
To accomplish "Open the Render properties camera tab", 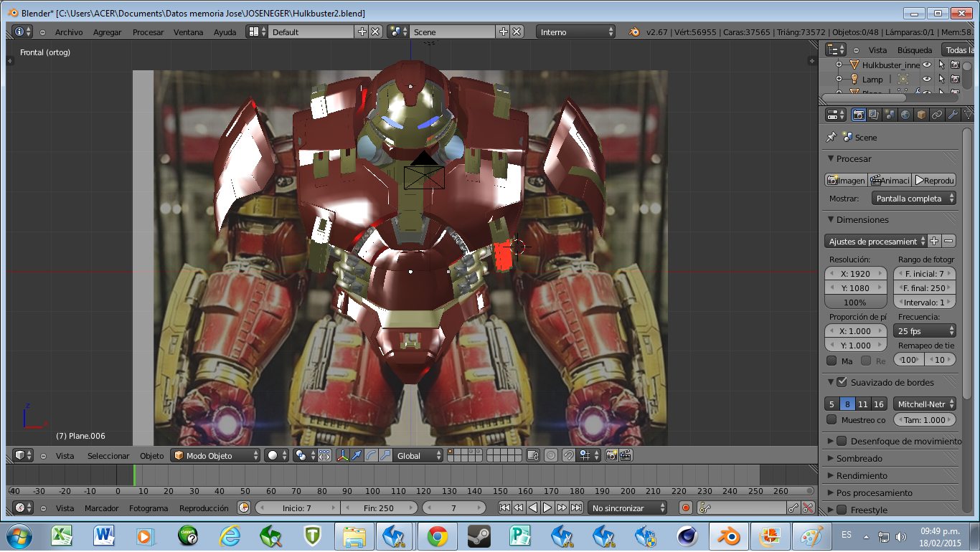I will tap(858, 115).
